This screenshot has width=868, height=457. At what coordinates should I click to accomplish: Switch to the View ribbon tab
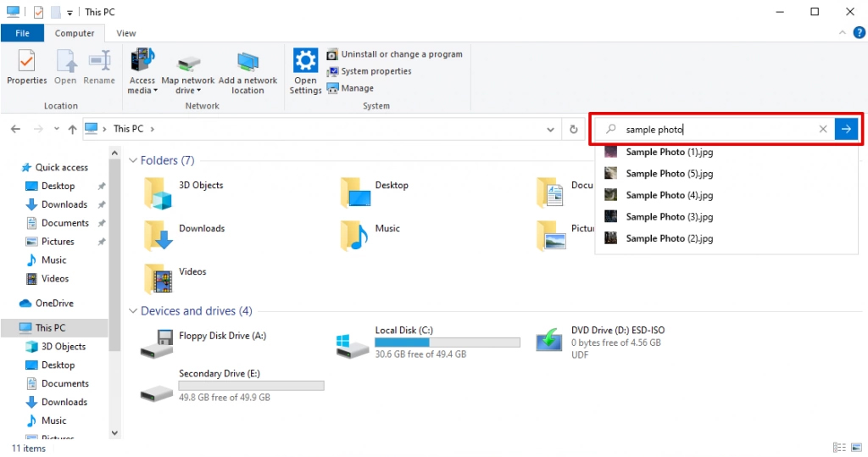(126, 33)
